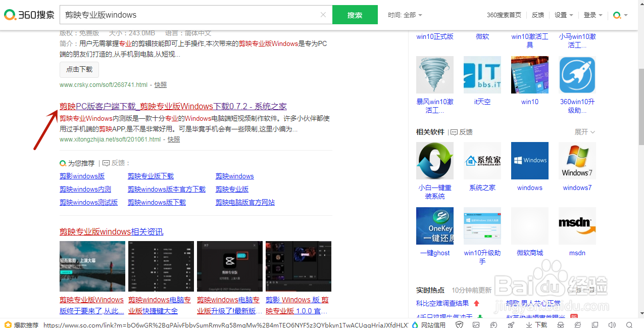Open the win10正式版 link in the sidebar
The width and height of the screenshot is (644, 328).
click(x=435, y=36)
